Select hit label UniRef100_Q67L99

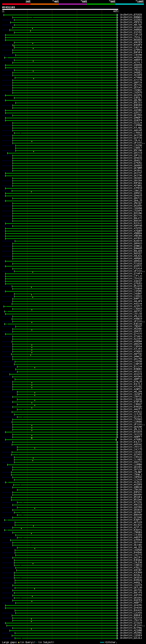tap(131, 588)
